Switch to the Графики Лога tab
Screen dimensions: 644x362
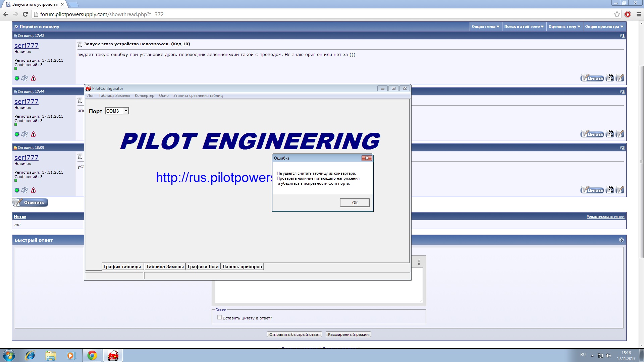pyautogui.click(x=203, y=266)
